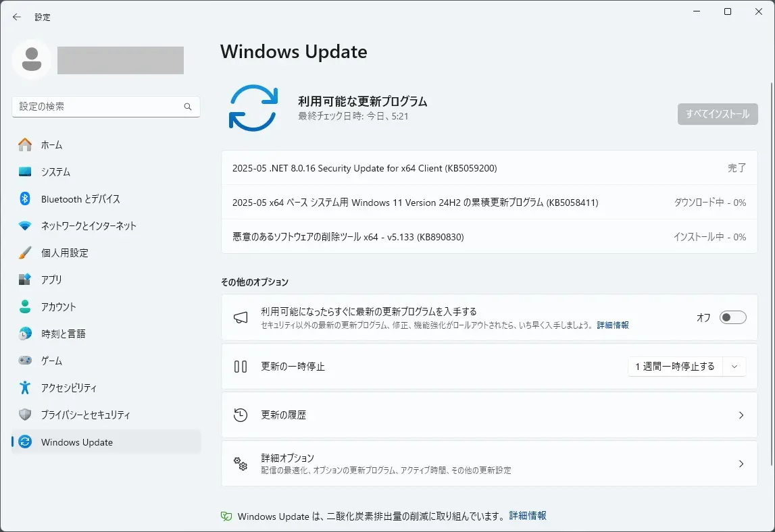Open 詳細情報 link about carbon emissions
775x532 pixels.
pos(528,516)
